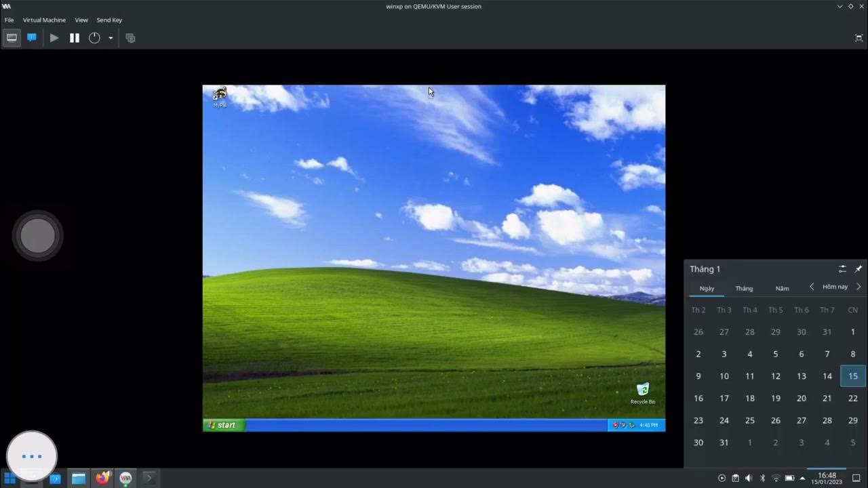This screenshot has height=488, width=868.
Task: Switch the VM viewer to fullscreen
Action: 859,38
